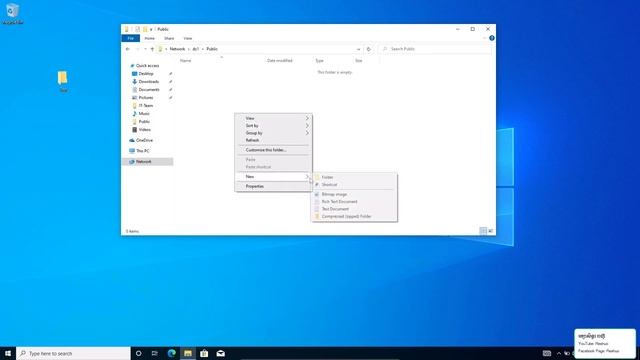Go up one level with Up arrow

152,49
